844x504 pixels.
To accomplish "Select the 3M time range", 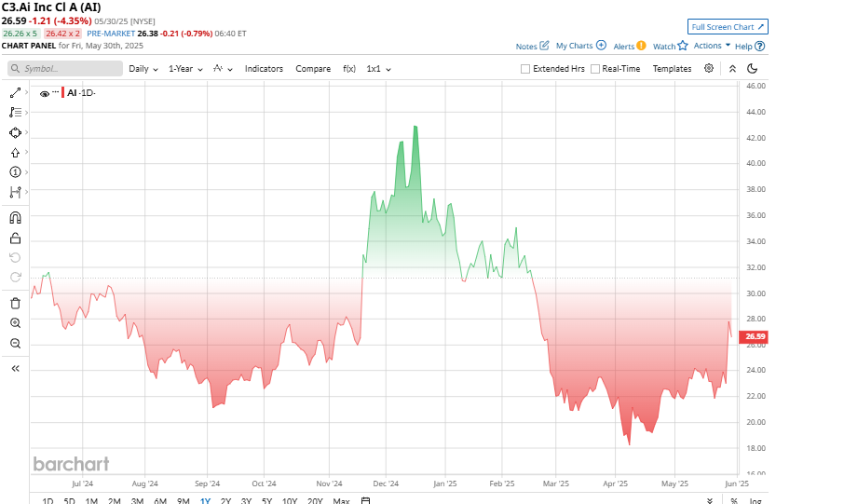I will click(137, 501).
